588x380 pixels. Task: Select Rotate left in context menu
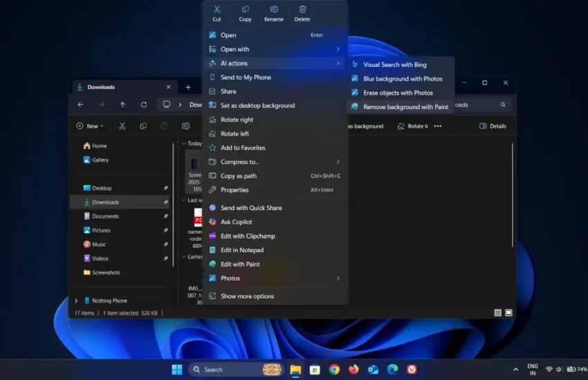[x=275, y=133]
